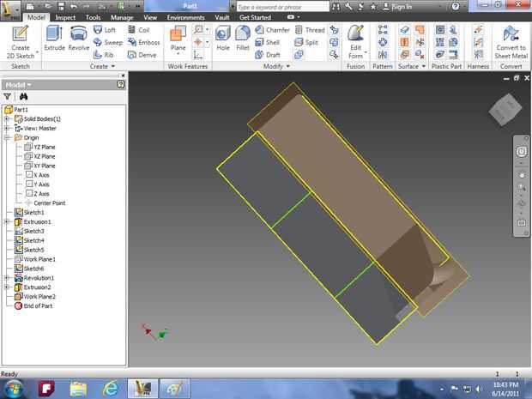
Task: Activate the Thread tool
Action: click(x=310, y=30)
